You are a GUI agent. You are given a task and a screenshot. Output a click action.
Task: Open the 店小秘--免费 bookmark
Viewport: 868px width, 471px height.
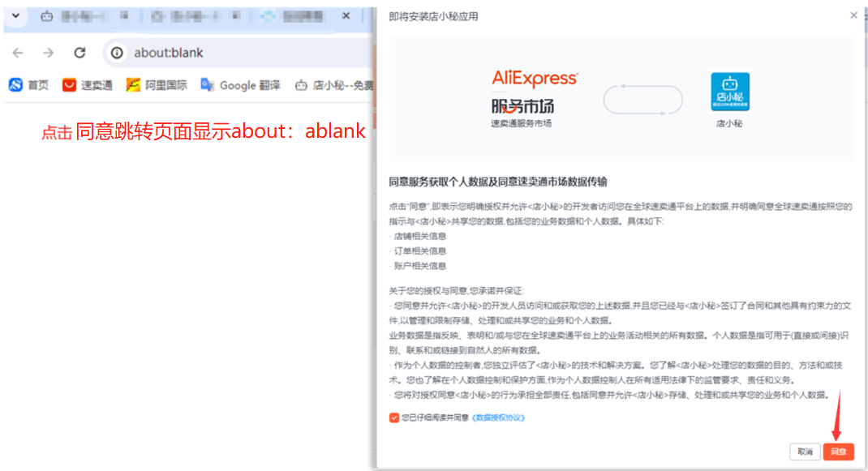(x=334, y=84)
